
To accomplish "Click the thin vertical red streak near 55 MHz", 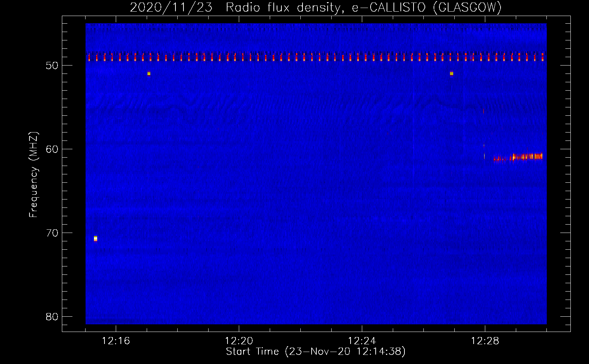I will (x=483, y=111).
